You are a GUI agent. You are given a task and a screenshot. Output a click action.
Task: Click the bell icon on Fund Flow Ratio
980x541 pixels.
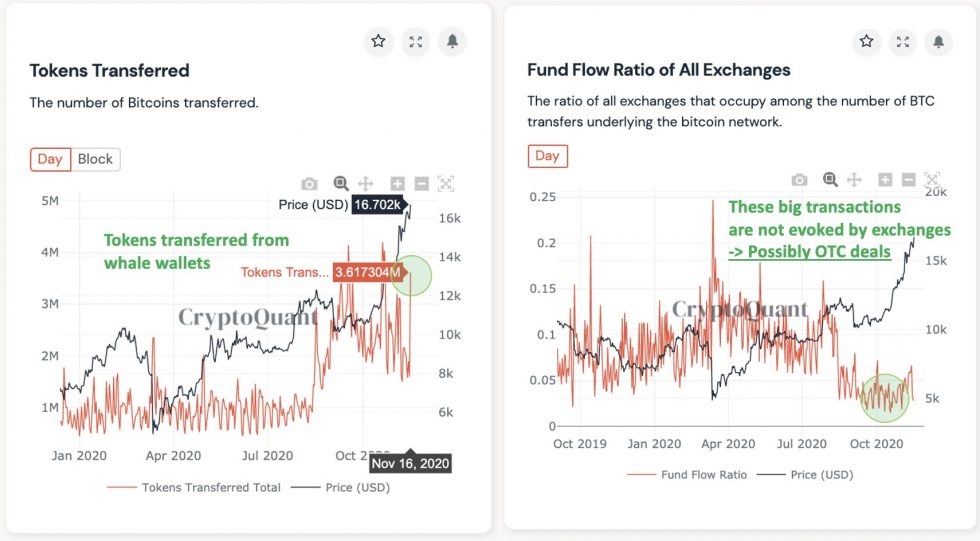pos(939,41)
